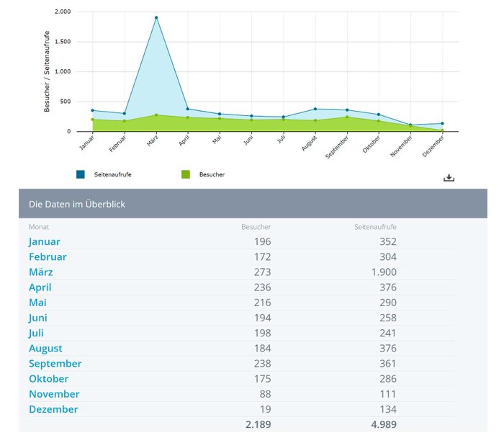Click August in the month column
Image resolution: width=504 pixels, height=438 pixels.
point(45,349)
